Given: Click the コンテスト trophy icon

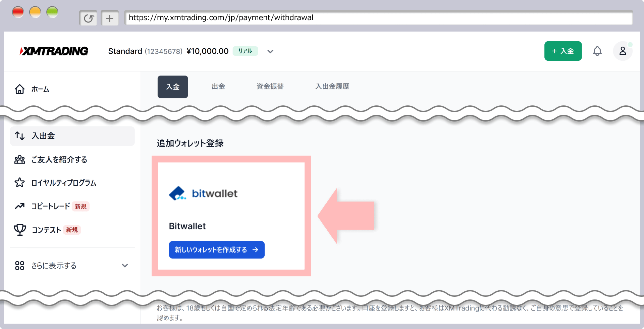Looking at the screenshot, I should point(20,230).
